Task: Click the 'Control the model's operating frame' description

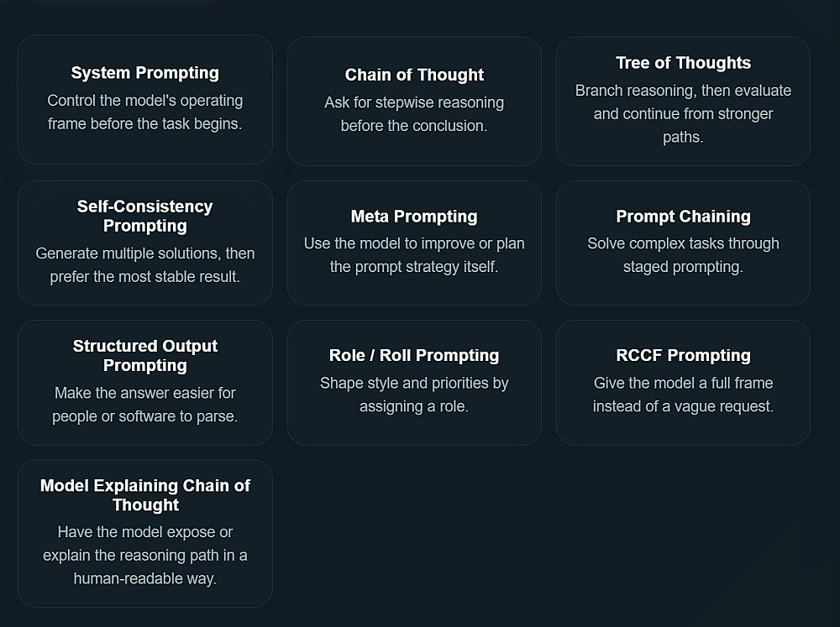Action: pos(144,112)
